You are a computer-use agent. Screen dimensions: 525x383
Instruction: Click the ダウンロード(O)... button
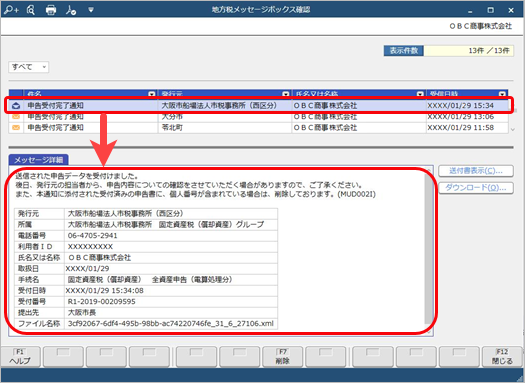tap(476, 187)
